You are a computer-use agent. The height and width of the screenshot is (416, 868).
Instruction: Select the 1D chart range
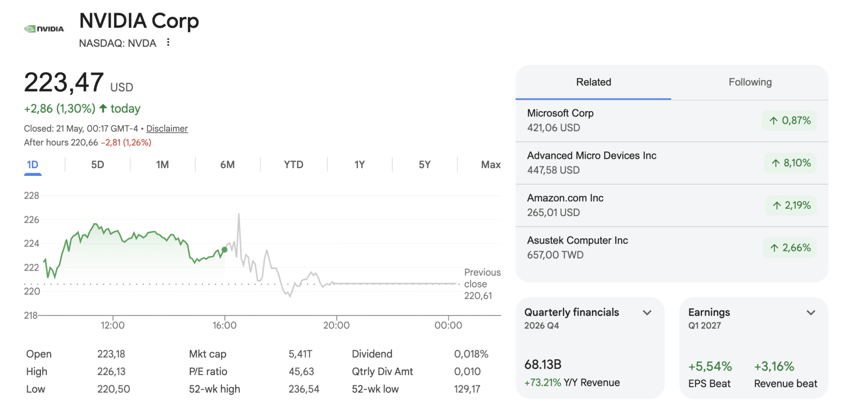(33, 165)
